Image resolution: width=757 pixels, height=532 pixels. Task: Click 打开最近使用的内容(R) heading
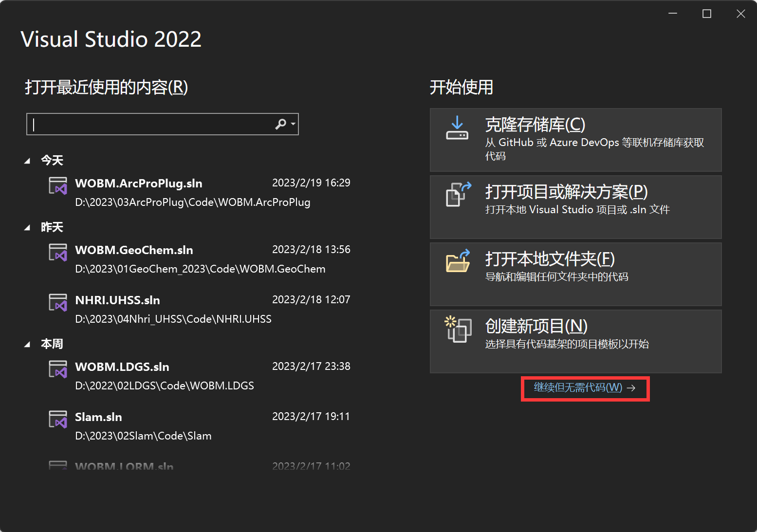coord(106,87)
